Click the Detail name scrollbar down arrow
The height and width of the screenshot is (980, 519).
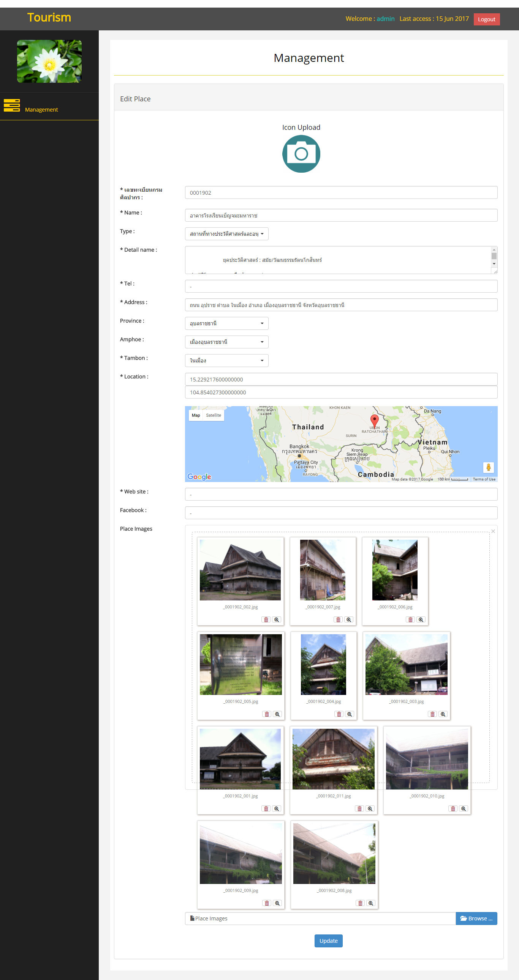click(x=494, y=264)
